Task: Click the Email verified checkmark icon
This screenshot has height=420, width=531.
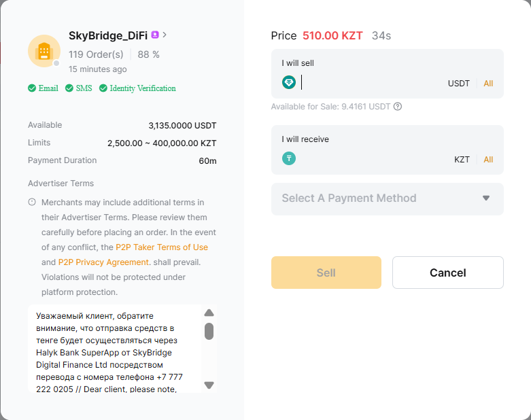Action: (32, 88)
